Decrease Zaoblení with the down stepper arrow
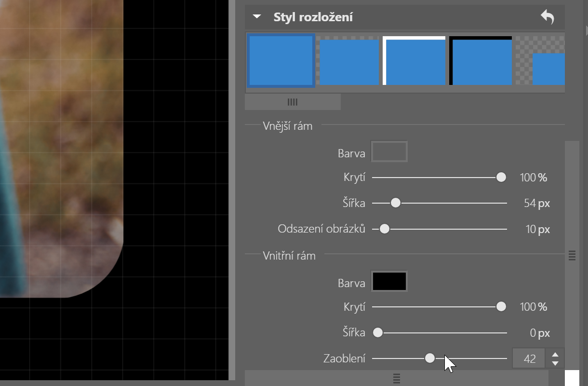The image size is (588, 386). pyautogui.click(x=554, y=362)
